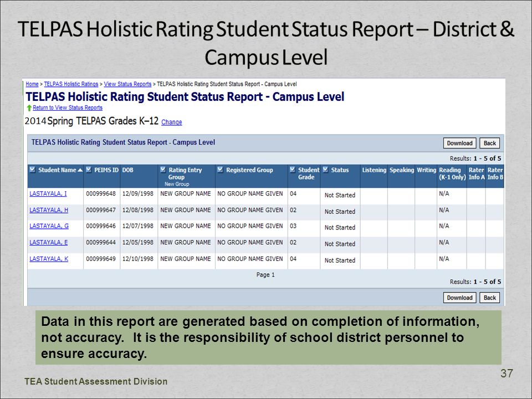Open student LASTAYALA, E record

click(49, 242)
